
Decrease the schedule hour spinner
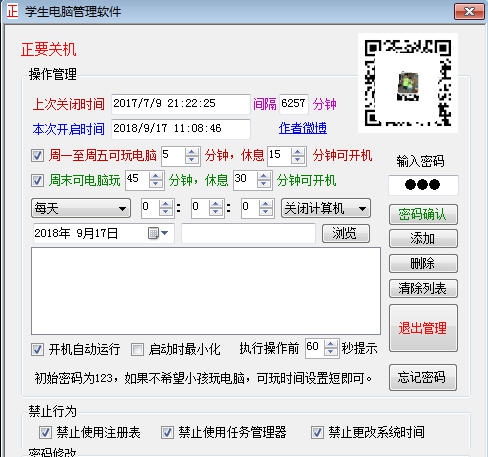(166, 212)
